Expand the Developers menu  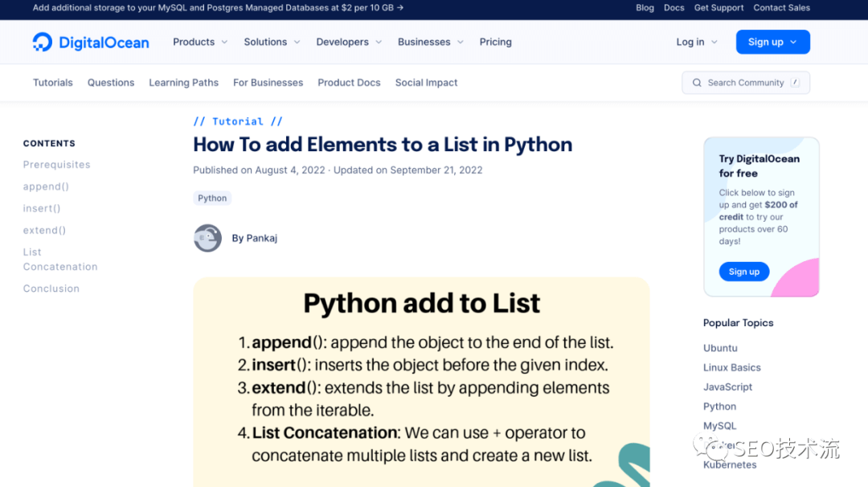click(x=349, y=42)
